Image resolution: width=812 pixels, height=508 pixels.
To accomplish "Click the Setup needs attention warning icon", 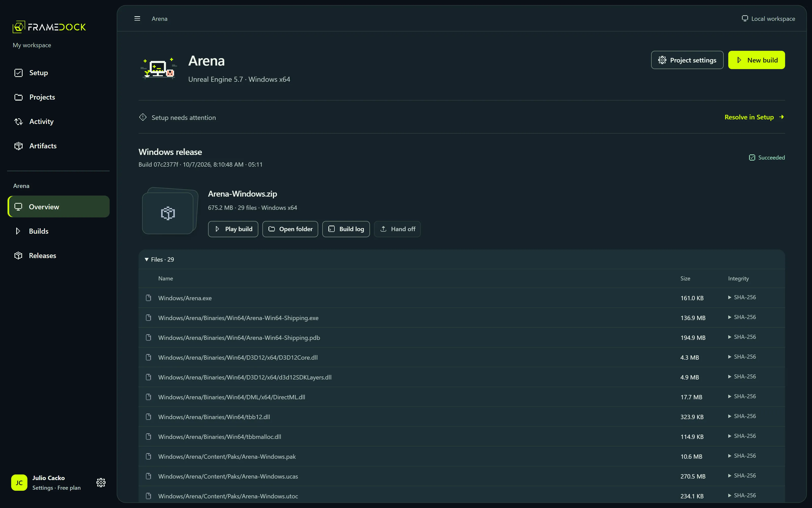I will [x=143, y=117].
